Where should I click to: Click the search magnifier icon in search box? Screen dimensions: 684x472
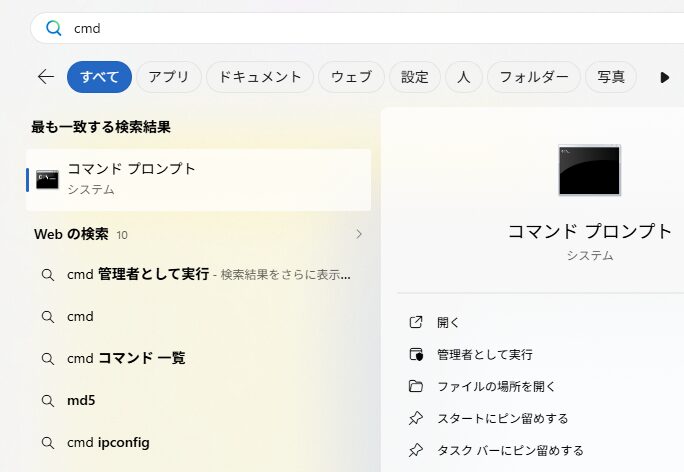tap(53, 28)
